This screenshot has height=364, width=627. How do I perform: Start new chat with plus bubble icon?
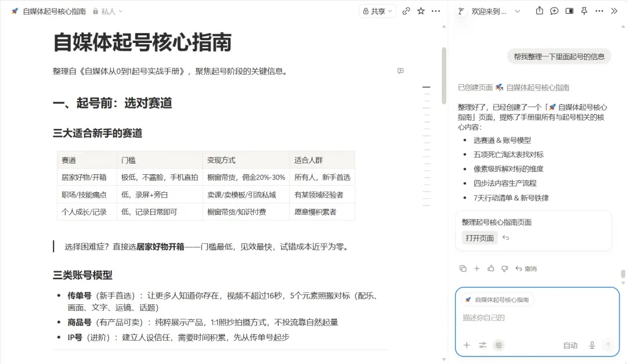pos(554,11)
